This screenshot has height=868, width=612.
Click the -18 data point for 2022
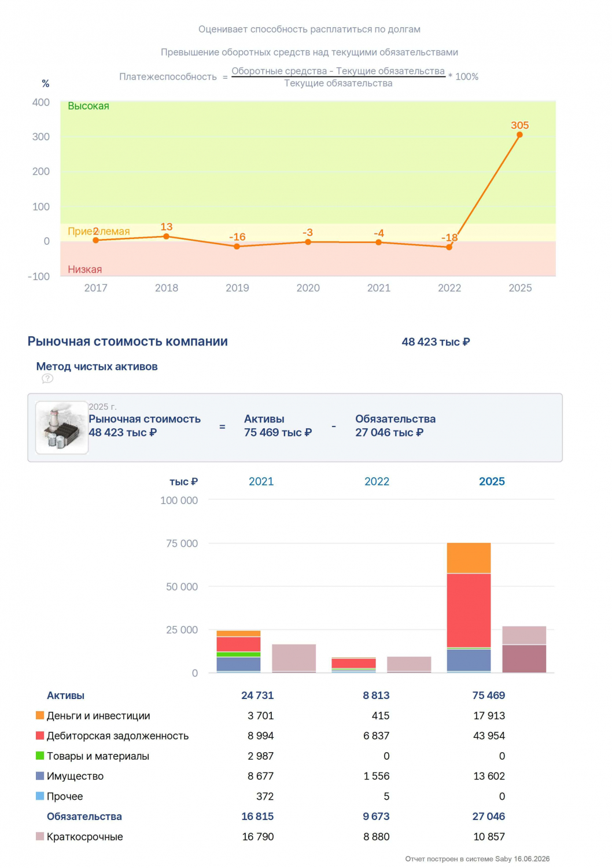point(449,247)
